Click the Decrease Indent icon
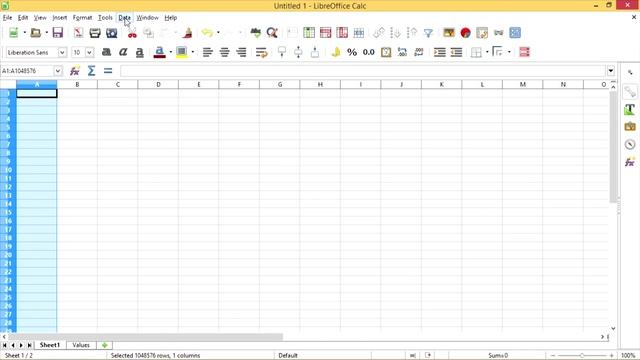 point(456,52)
